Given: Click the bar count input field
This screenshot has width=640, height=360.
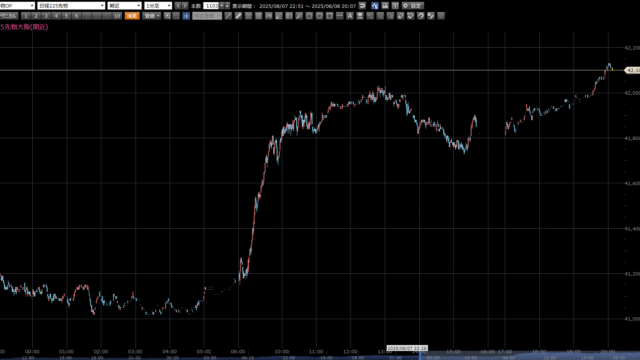Looking at the screenshot, I should 211,6.
